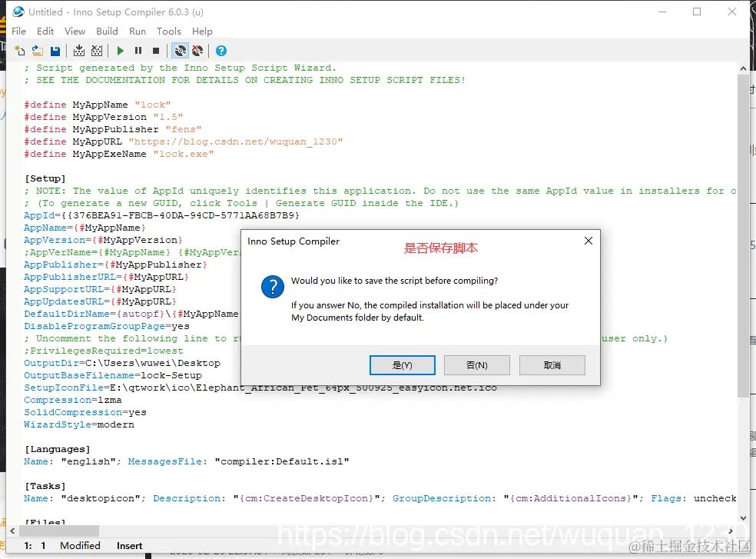Create a new script with the New toolbar icon
Viewport: 756px width, 559px height.
pyautogui.click(x=20, y=51)
